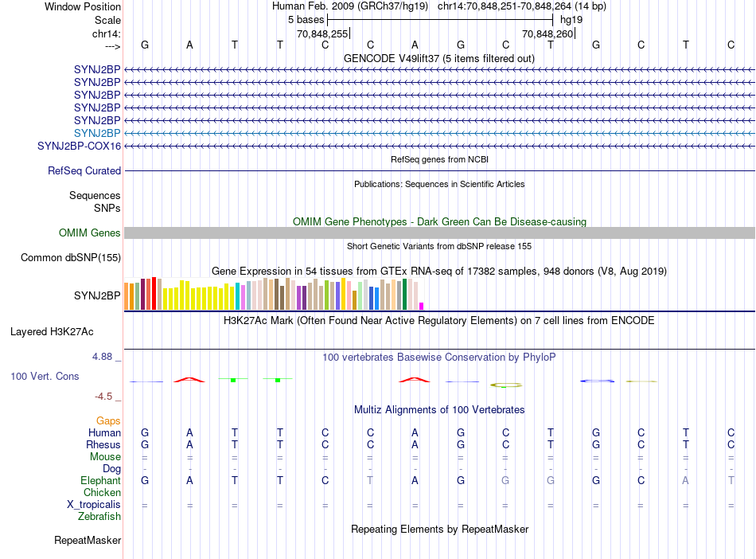This screenshot has width=756, height=559.
Task: Select the Human alignment row label
Action: [104, 432]
